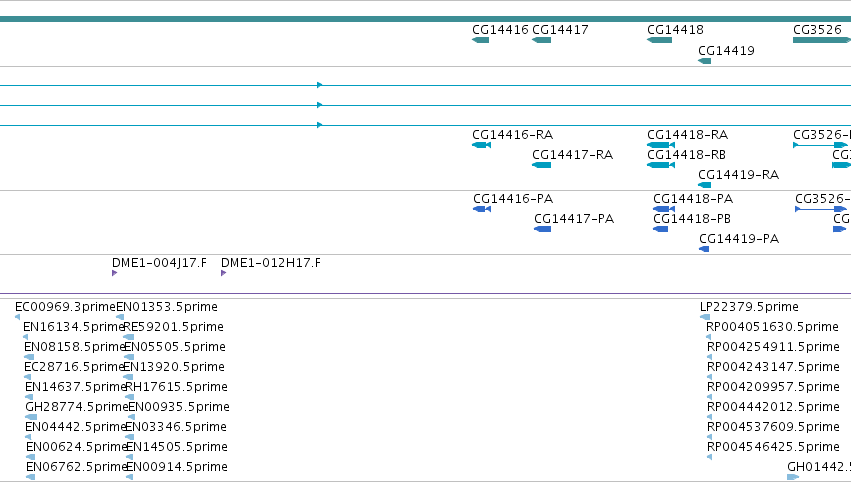Select EST RP004546425.5prime
This screenshot has width=851, height=482.
(773, 448)
